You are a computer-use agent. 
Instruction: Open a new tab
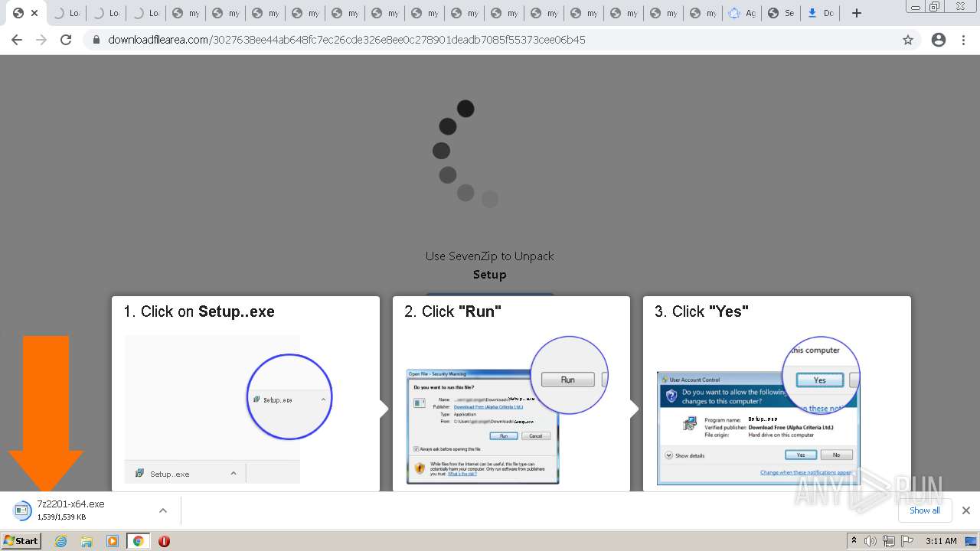coord(857,13)
